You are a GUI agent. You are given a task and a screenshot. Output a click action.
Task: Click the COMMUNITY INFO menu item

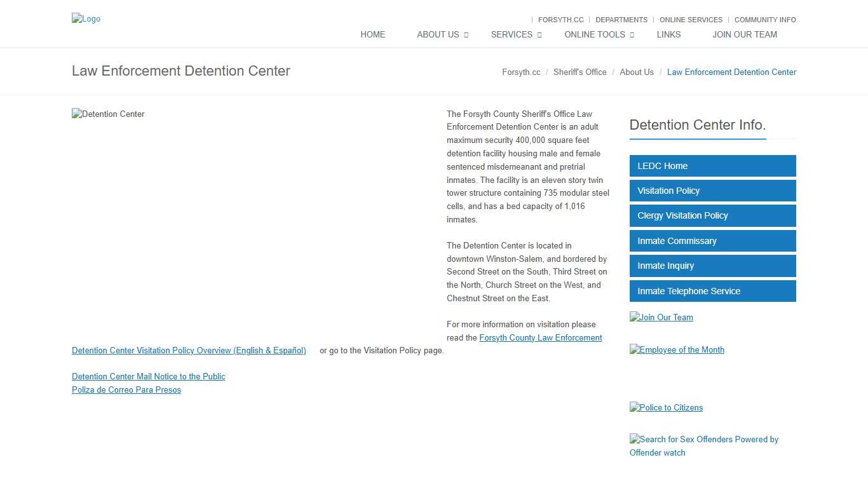(764, 20)
